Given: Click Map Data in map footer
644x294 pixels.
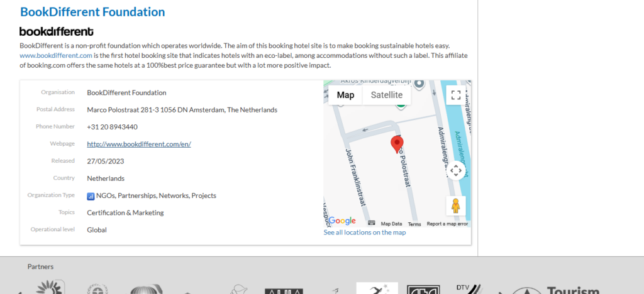Looking at the screenshot, I should pos(391,224).
